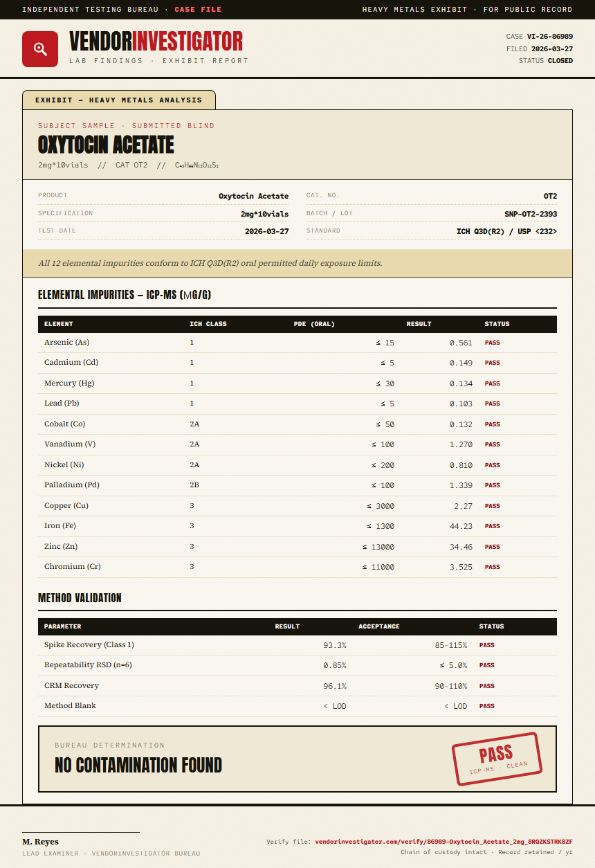Click the Arsenic result 0.561
The image size is (595, 868).
[x=461, y=343]
